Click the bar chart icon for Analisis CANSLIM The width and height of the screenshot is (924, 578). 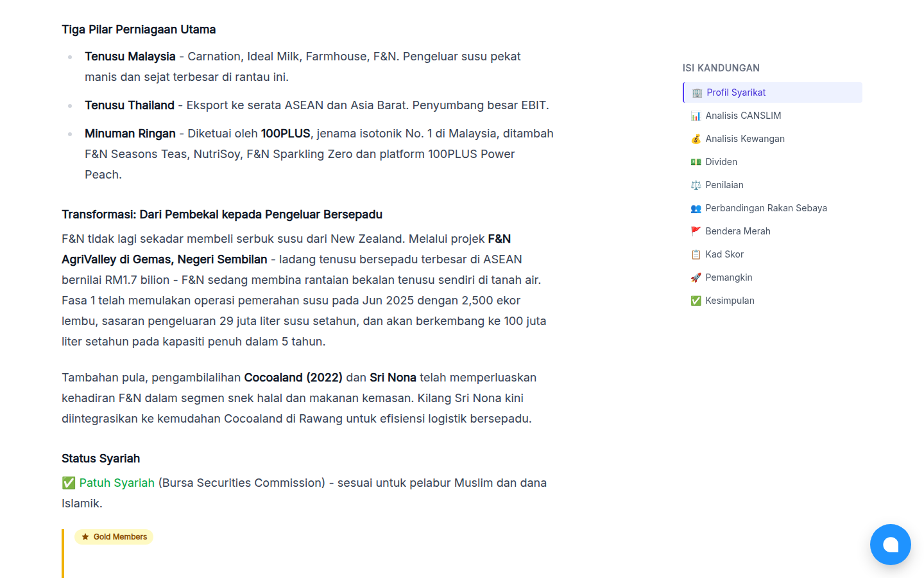[x=696, y=116]
